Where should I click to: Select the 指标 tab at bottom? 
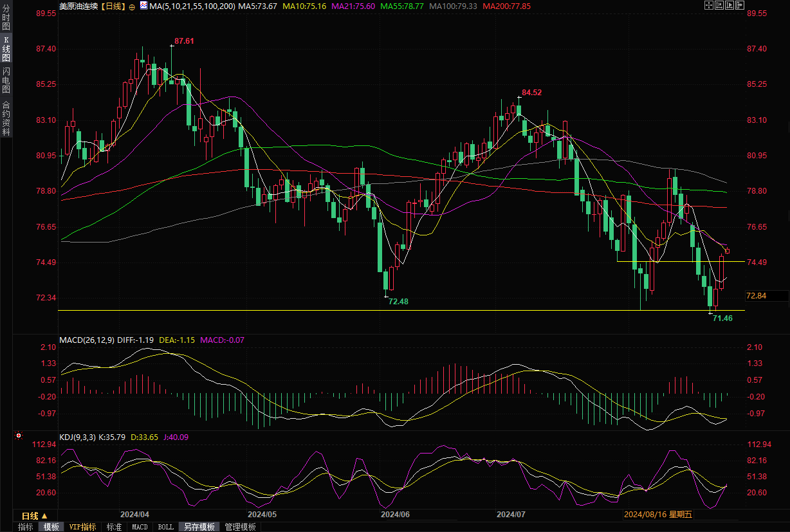[x=26, y=527]
